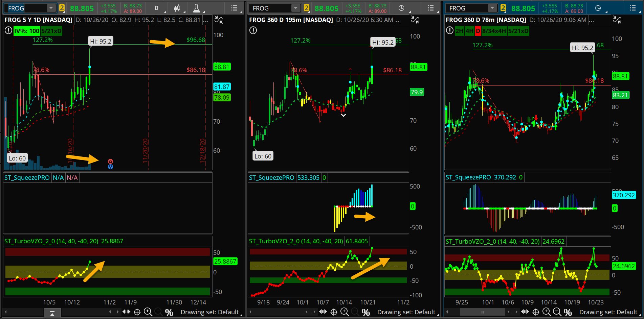Image resolution: width=644 pixels, height=319 pixels.
Task: Open the middle chart's list settings menu
Action: point(431,8)
